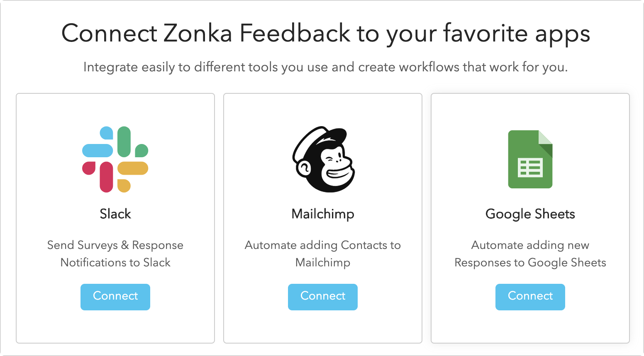Click the text about sending Survey Notifications to Slack
644x356 pixels.
pos(115,254)
